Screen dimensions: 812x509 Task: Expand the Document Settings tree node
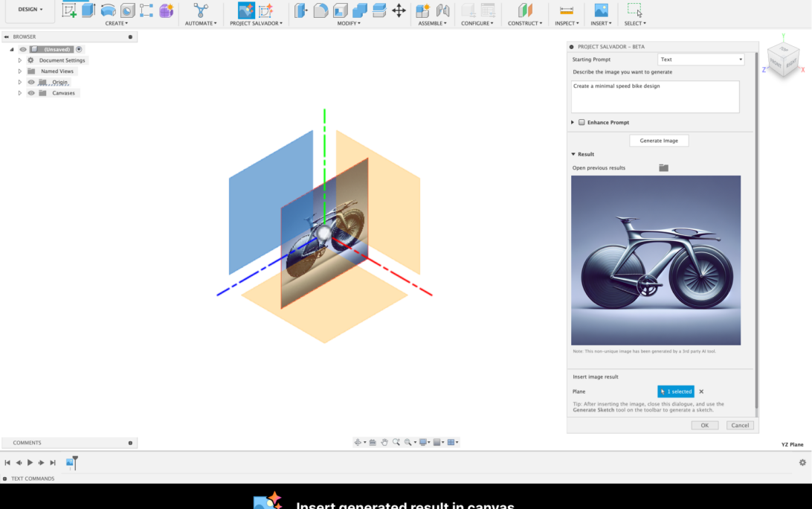tap(20, 60)
